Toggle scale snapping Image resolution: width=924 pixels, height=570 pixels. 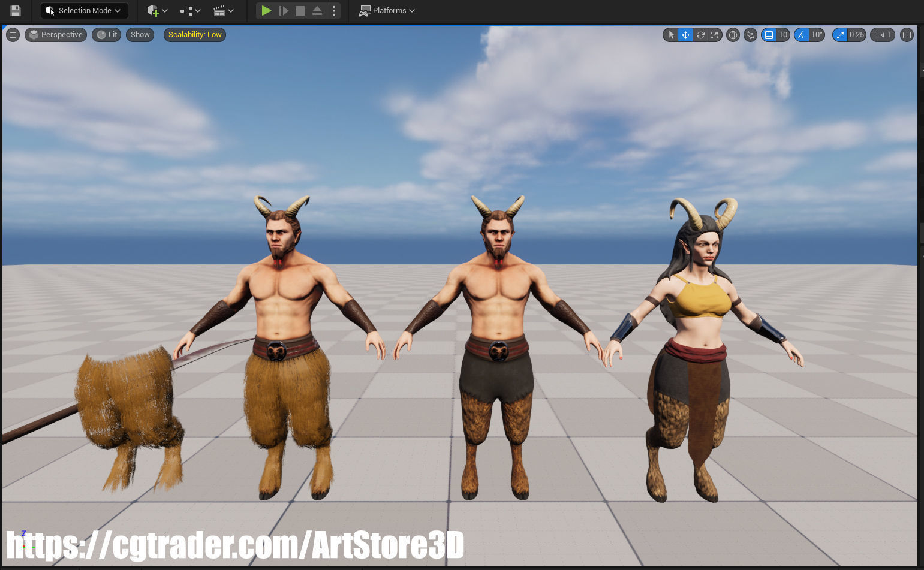840,35
